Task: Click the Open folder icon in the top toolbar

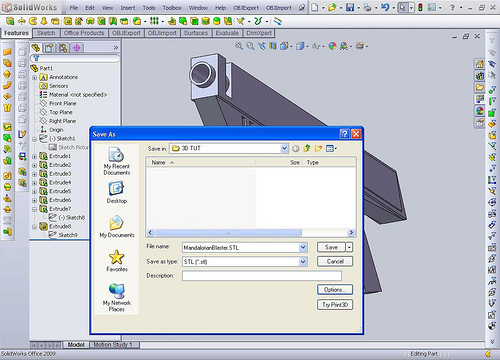Action: tap(332, 7)
